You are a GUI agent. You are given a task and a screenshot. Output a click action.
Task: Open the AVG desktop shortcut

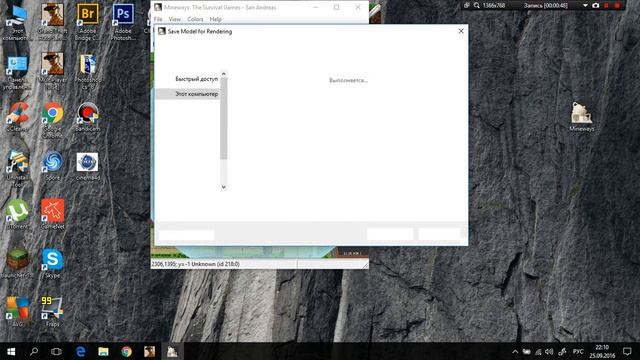pyautogui.click(x=17, y=312)
